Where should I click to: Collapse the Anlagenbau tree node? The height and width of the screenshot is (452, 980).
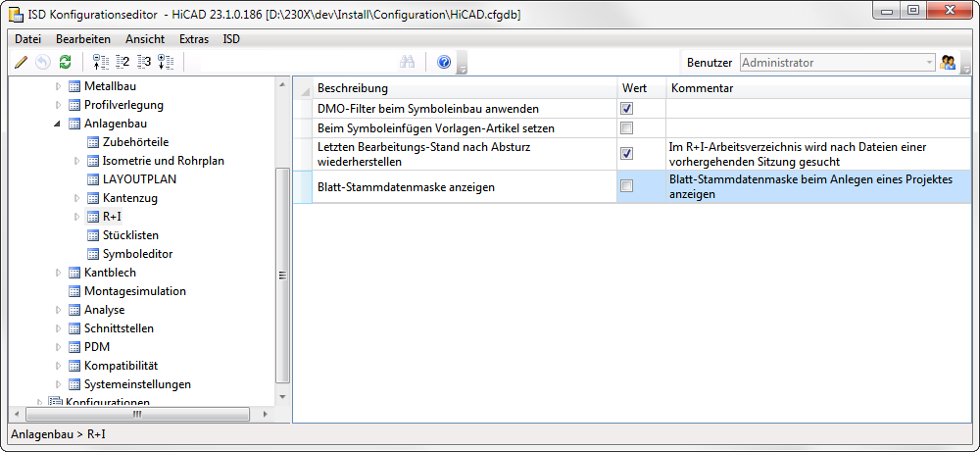(x=58, y=124)
